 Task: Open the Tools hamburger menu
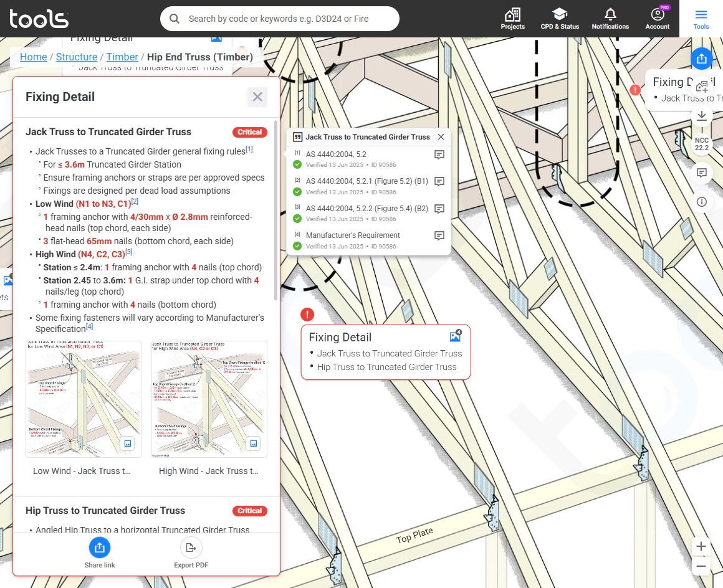701,18
